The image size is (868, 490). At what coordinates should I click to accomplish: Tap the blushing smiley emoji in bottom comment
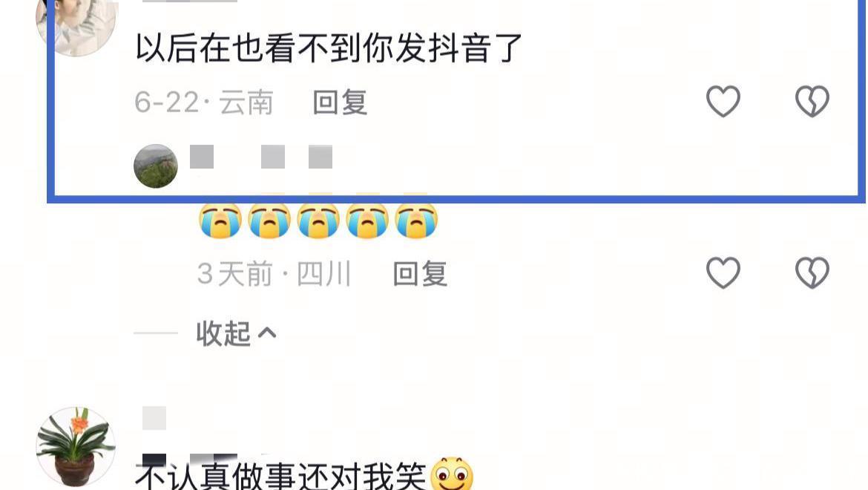click(452, 474)
